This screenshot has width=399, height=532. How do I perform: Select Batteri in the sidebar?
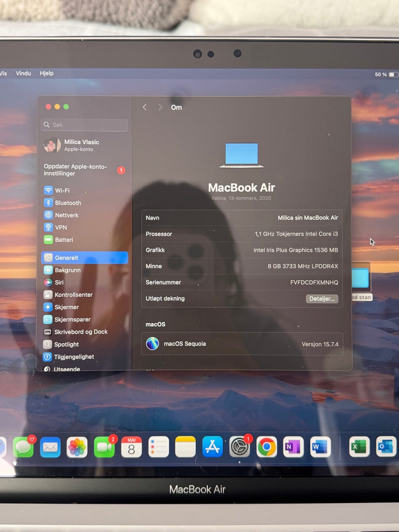coord(84,240)
